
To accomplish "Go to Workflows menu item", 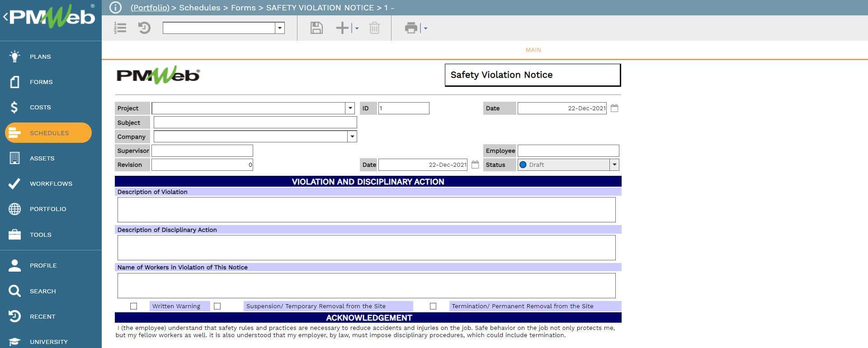I will [51, 183].
